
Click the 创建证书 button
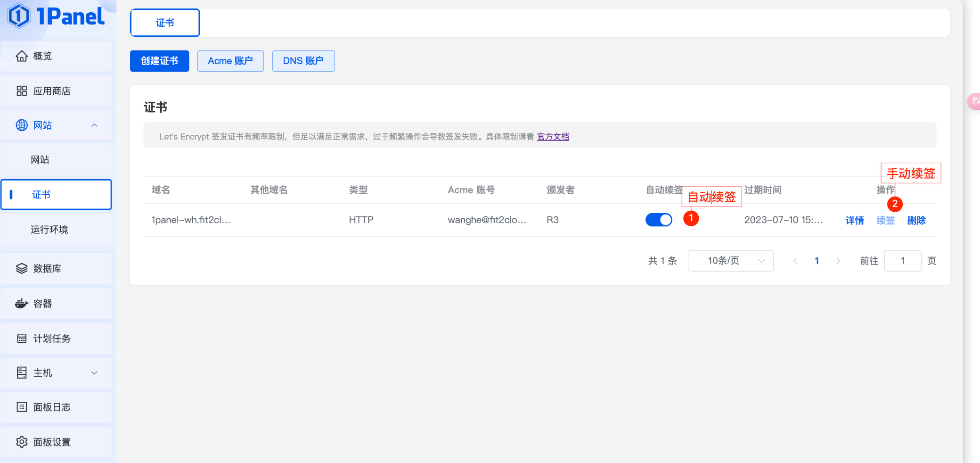point(159,61)
